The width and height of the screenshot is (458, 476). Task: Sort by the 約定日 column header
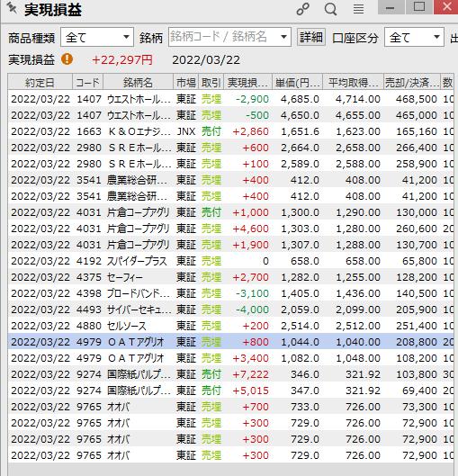click(40, 83)
